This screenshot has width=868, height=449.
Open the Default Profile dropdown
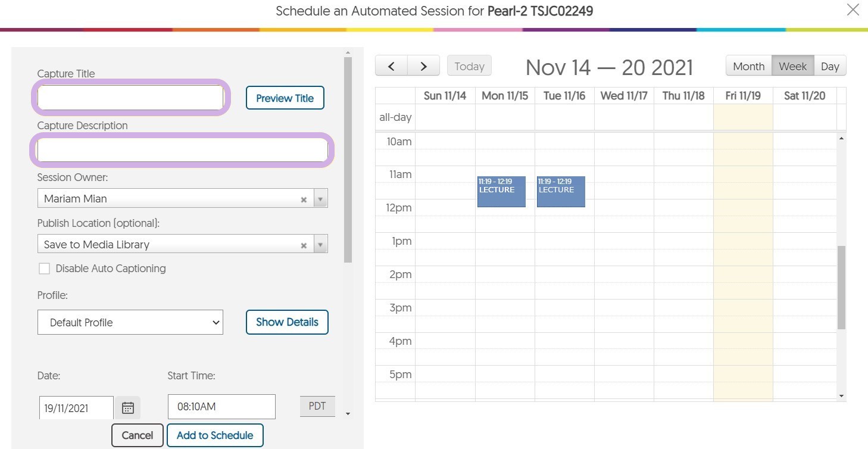coord(130,322)
